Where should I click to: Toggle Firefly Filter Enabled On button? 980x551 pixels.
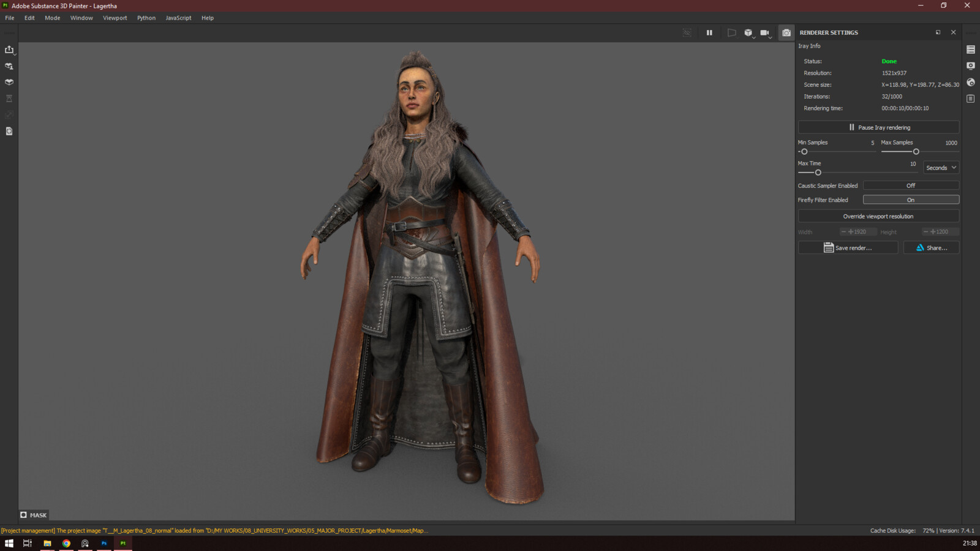911,200
